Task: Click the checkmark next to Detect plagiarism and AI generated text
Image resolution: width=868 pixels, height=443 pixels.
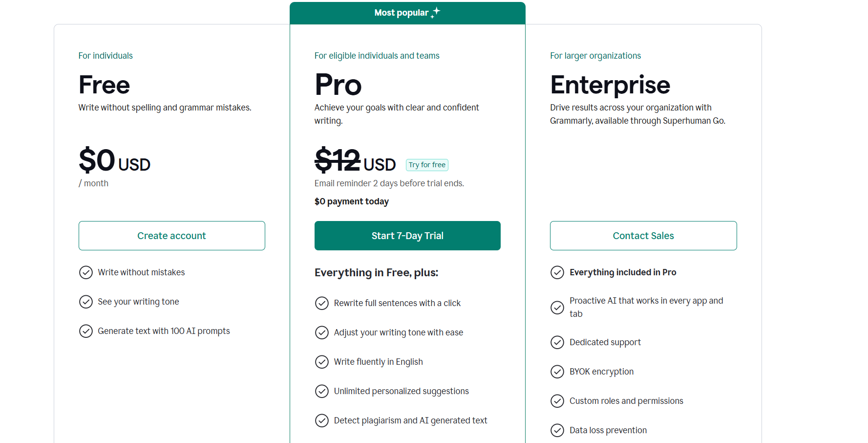Action: [322, 421]
